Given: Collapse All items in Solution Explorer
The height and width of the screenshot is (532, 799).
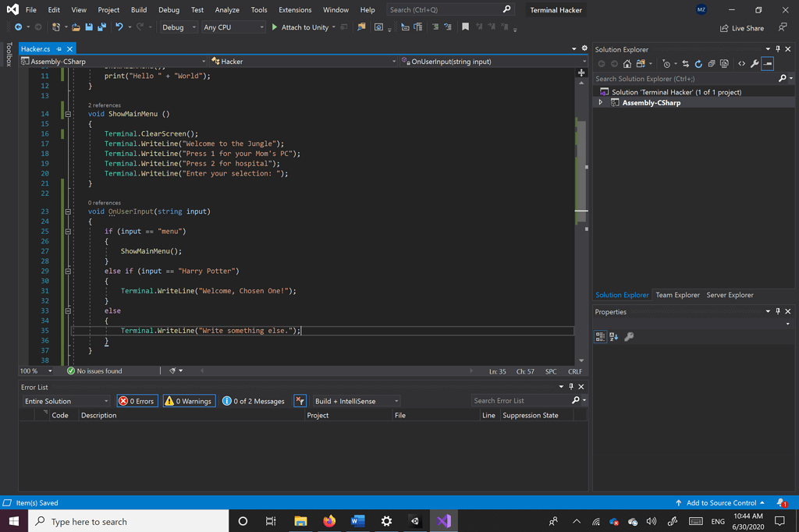Looking at the screenshot, I should pyautogui.click(x=712, y=63).
